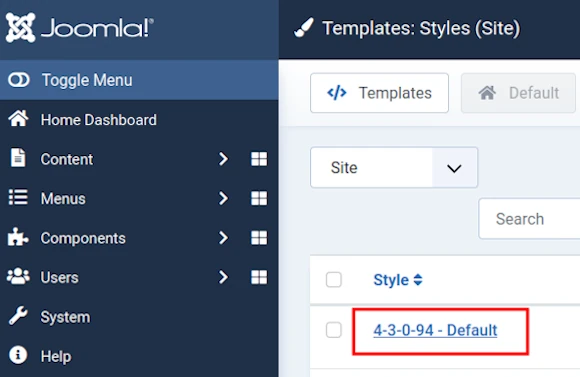The height and width of the screenshot is (377, 580).
Task: Click into the Search field
Action: click(x=529, y=219)
